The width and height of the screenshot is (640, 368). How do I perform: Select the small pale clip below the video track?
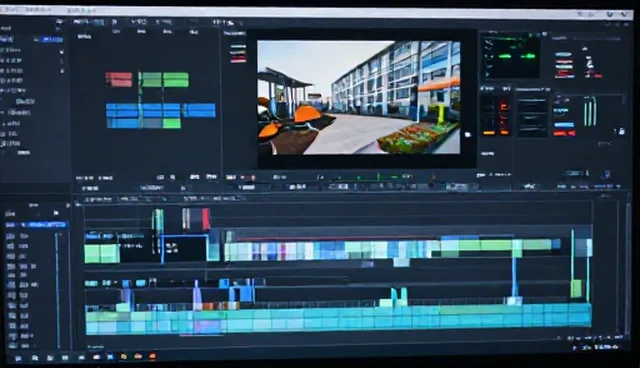pyautogui.click(x=401, y=262)
